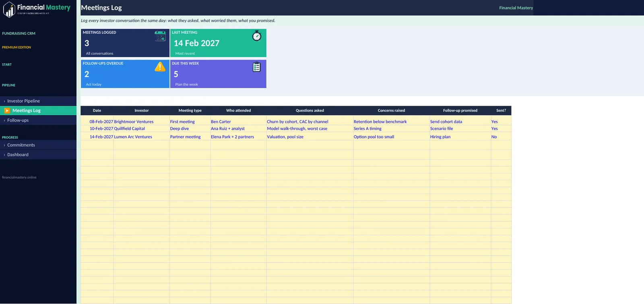Click the Elena Park + 2 partners cell

click(x=238, y=137)
